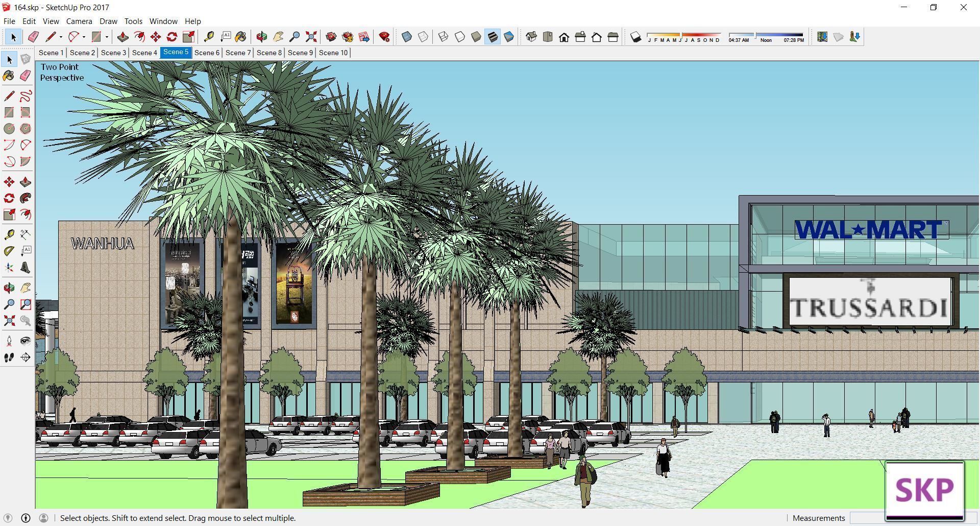Click the sign-in person status icon
The width and height of the screenshot is (980, 526).
(43, 518)
